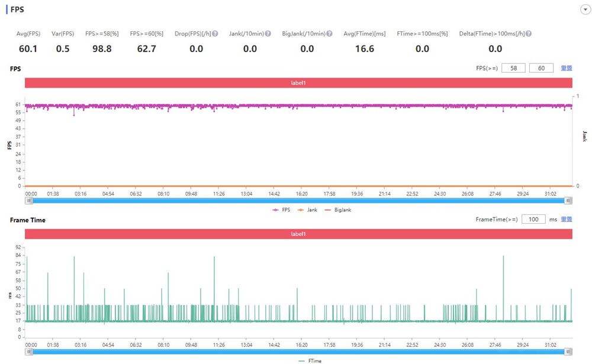
Task: Click the Avg(FTime)[ms] value 16.6
Action: 364,49
